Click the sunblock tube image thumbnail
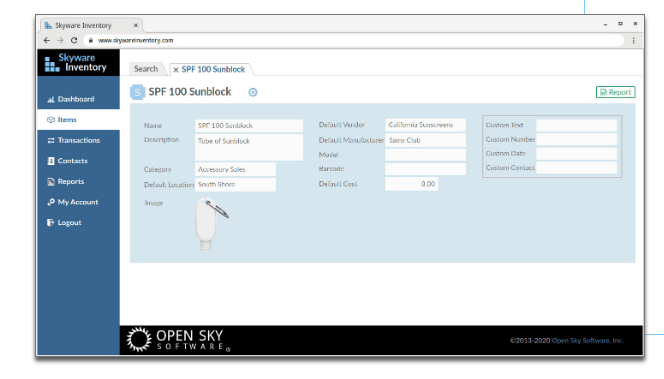Viewport: 664px width, 379px height. click(211, 224)
